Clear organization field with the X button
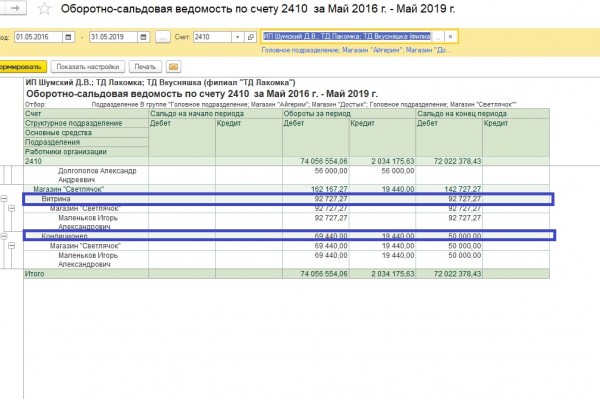 point(450,37)
